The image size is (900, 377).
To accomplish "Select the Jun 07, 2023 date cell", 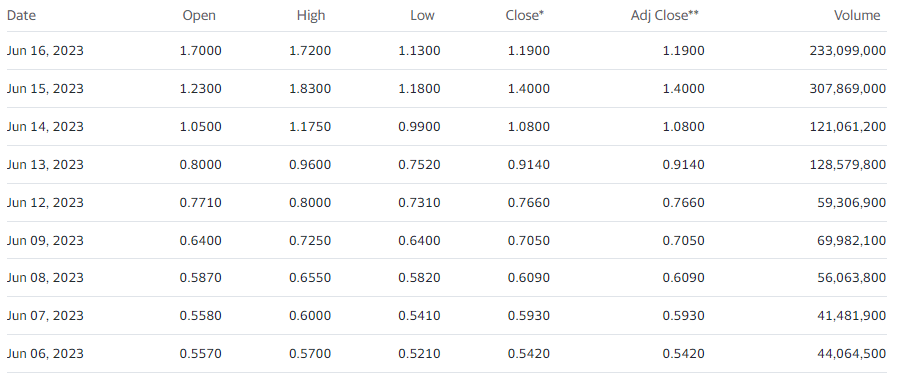I will click(45, 316).
